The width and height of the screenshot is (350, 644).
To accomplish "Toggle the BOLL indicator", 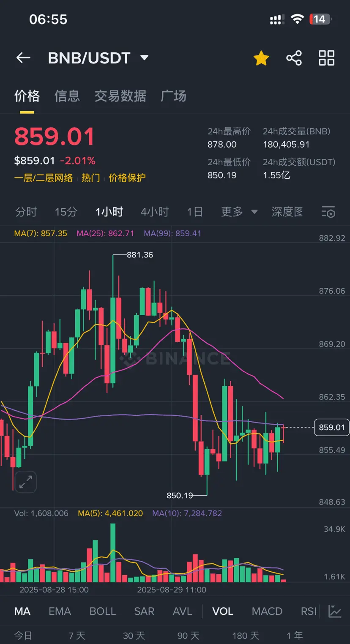I will 103,611.
